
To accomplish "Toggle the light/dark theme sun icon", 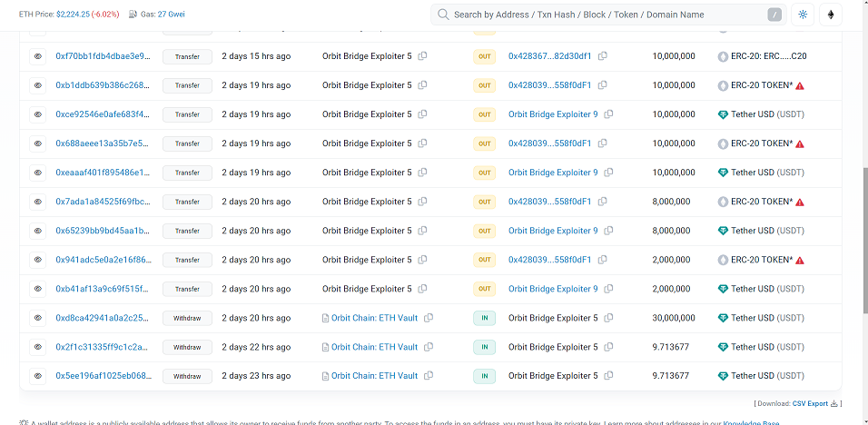I will pyautogui.click(x=803, y=15).
